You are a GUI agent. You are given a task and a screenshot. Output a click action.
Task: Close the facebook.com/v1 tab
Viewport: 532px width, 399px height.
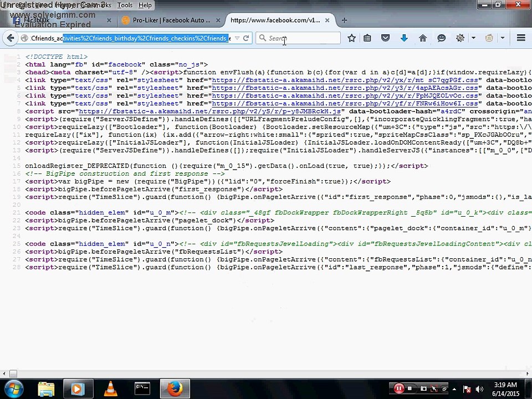pyautogui.click(x=327, y=21)
